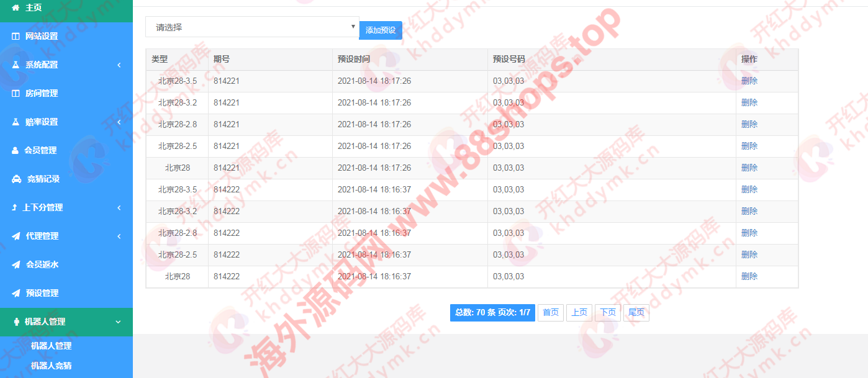Click the paper plane icon beside 代理管理
This screenshot has width=868, height=378.
coord(16,236)
